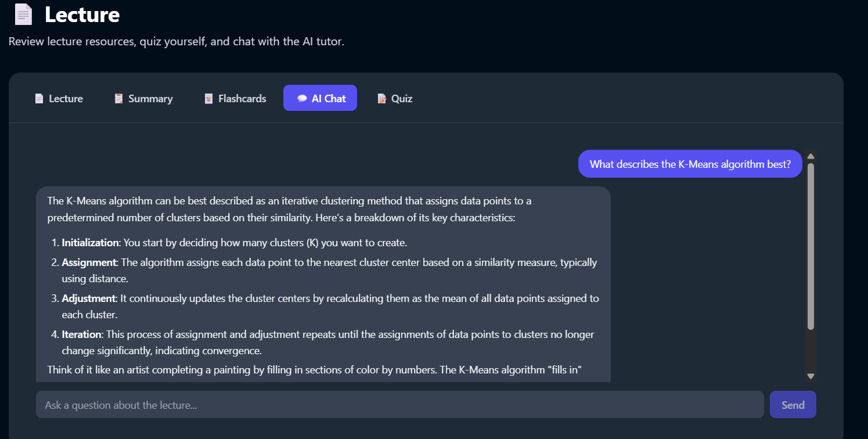Select the Lecture tab

coord(59,98)
